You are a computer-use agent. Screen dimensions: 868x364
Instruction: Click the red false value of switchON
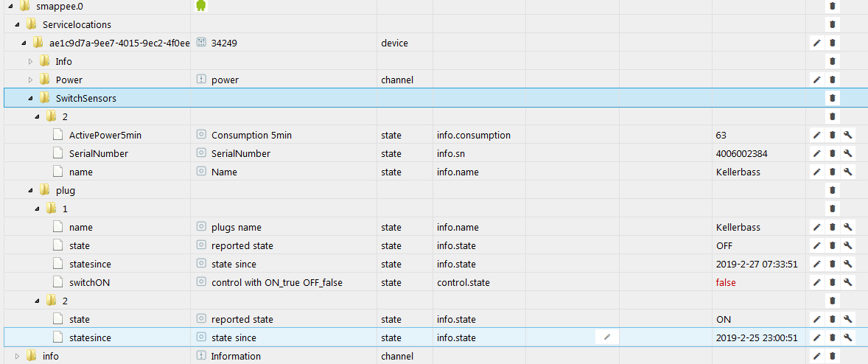(x=726, y=282)
